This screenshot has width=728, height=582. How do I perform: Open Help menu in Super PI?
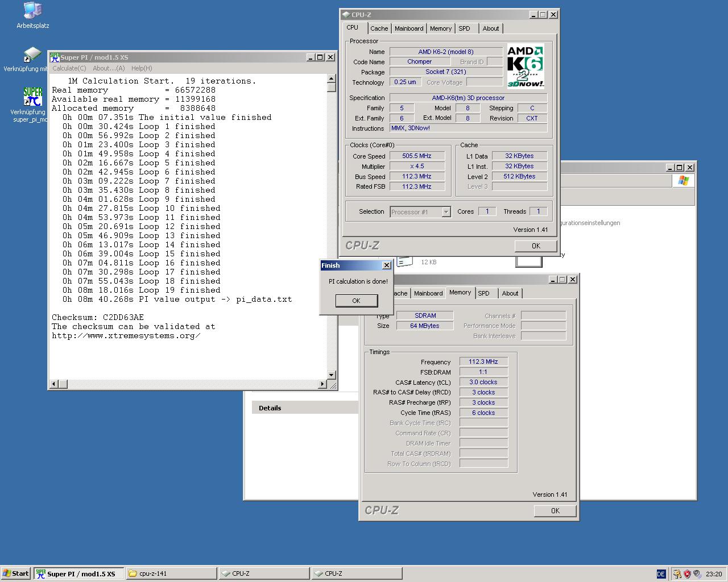point(142,68)
